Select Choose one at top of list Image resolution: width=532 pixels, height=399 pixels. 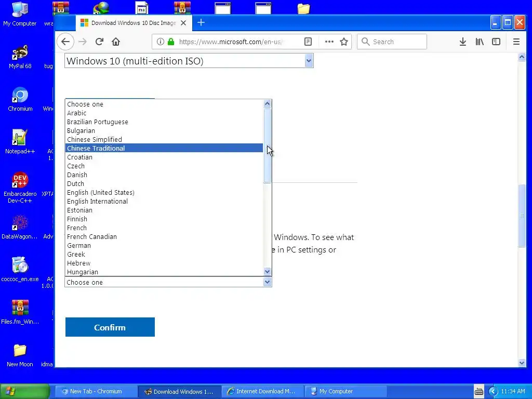[x=164, y=104]
